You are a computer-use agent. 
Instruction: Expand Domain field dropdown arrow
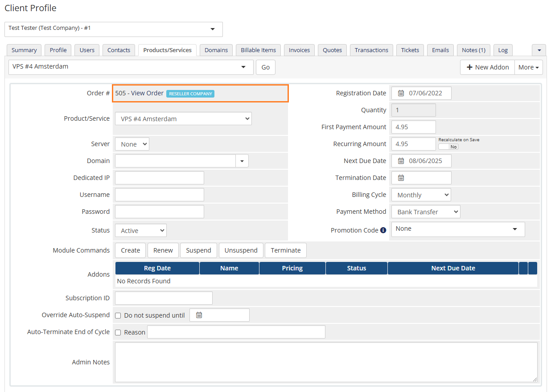(x=242, y=161)
